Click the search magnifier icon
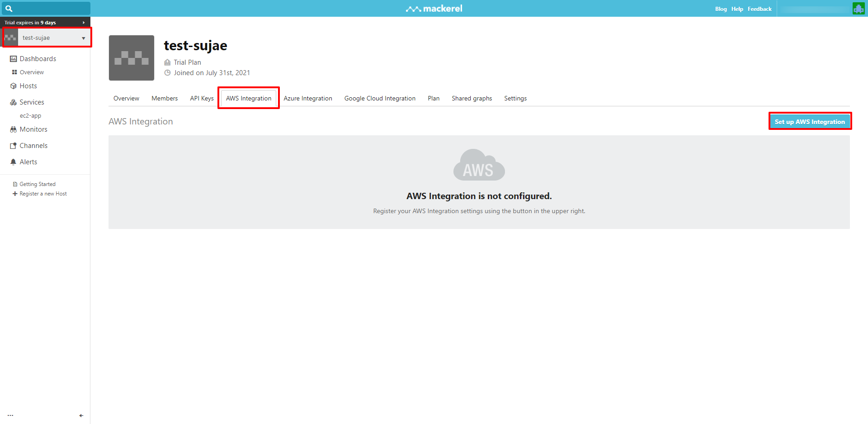Image resolution: width=868 pixels, height=424 pixels. [x=9, y=9]
